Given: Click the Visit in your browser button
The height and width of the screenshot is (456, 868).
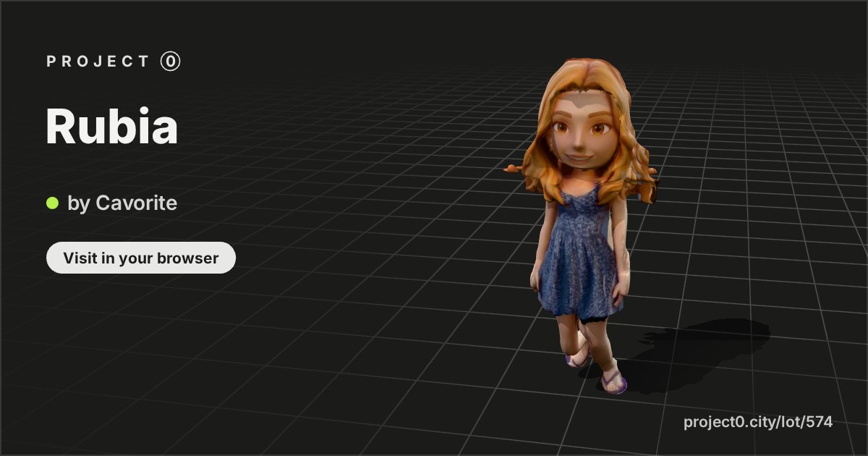Looking at the screenshot, I should [141, 258].
